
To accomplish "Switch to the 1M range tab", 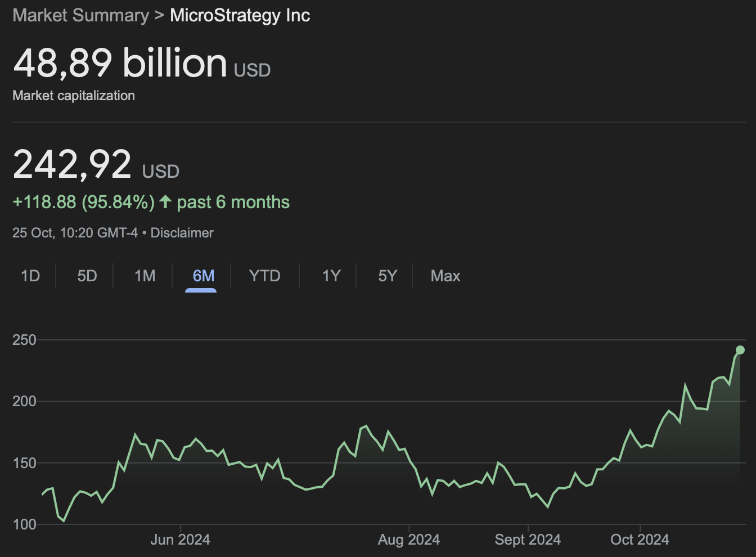I will tap(145, 276).
